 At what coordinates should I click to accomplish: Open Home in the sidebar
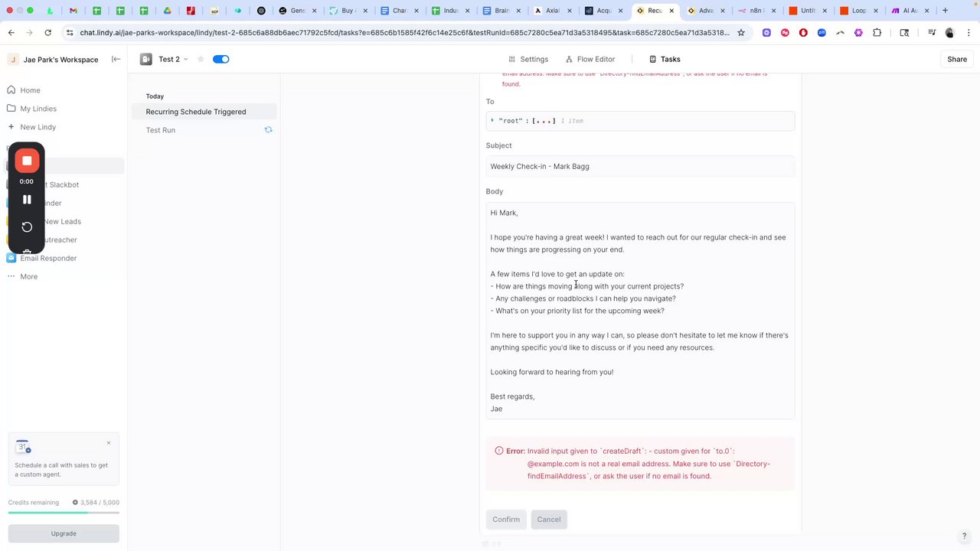coord(30,90)
